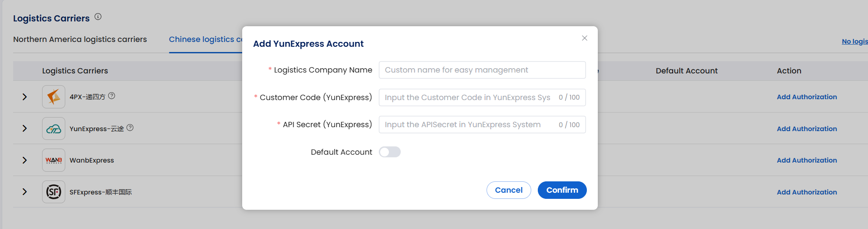This screenshot has height=229, width=868.
Task: Close the Add YunExpress Account dialog
Action: (584, 38)
